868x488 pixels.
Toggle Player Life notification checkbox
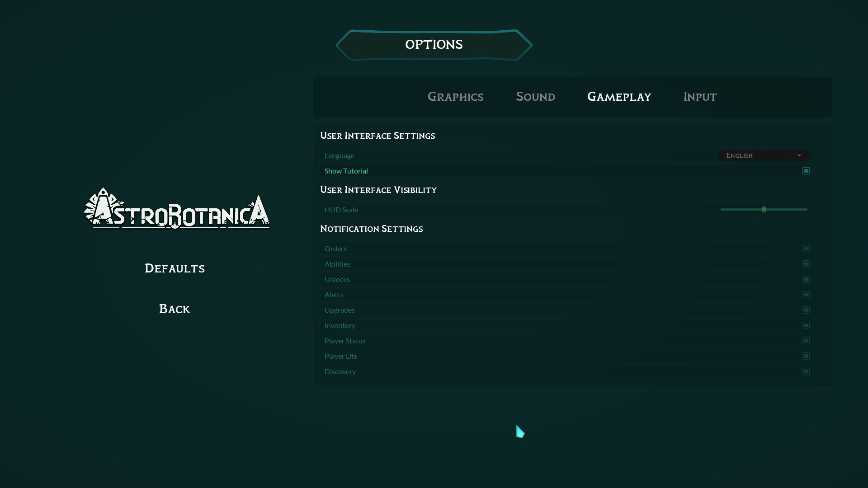806,356
